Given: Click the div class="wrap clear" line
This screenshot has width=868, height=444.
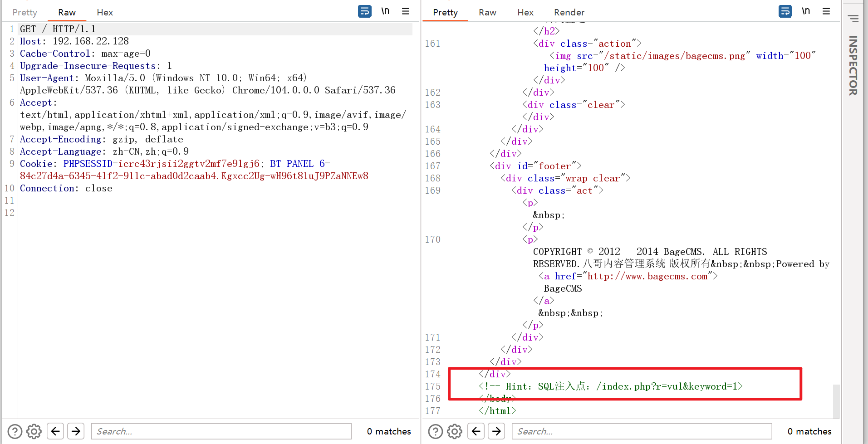Looking at the screenshot, I should 565,178.
